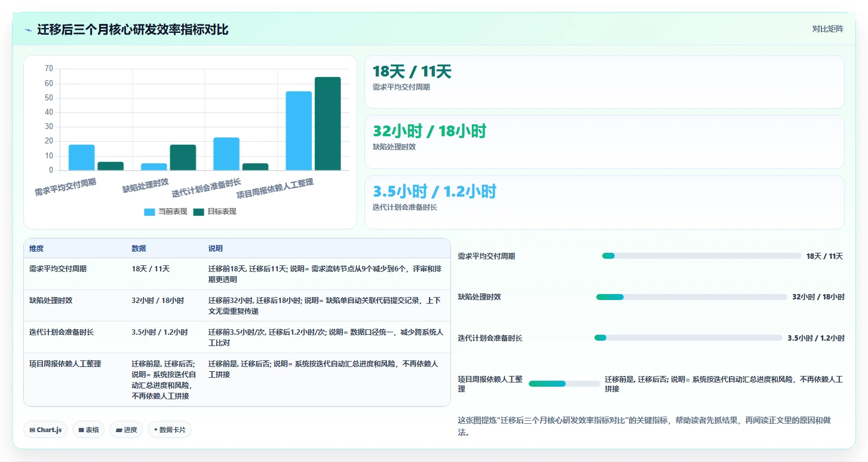The width and height of the screenshot is (868, 462).
Task: Click the tallest dark green chart bar
Action: coord(327,124)
